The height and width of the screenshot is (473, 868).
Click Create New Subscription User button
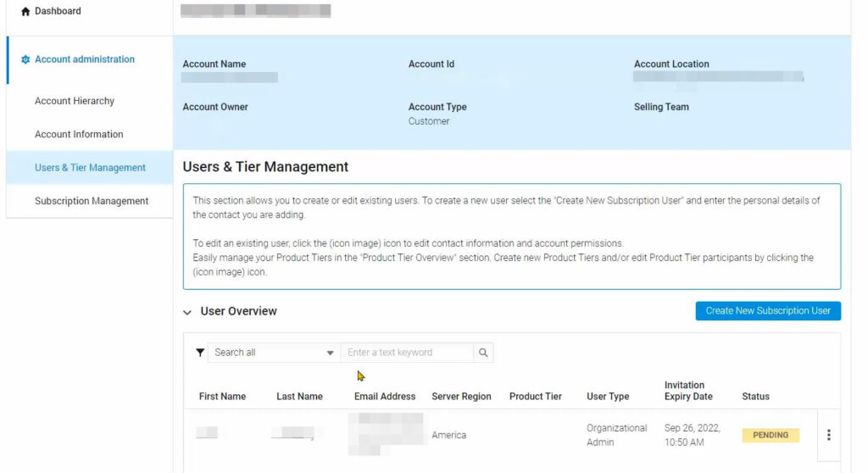(x=768, y=311)
